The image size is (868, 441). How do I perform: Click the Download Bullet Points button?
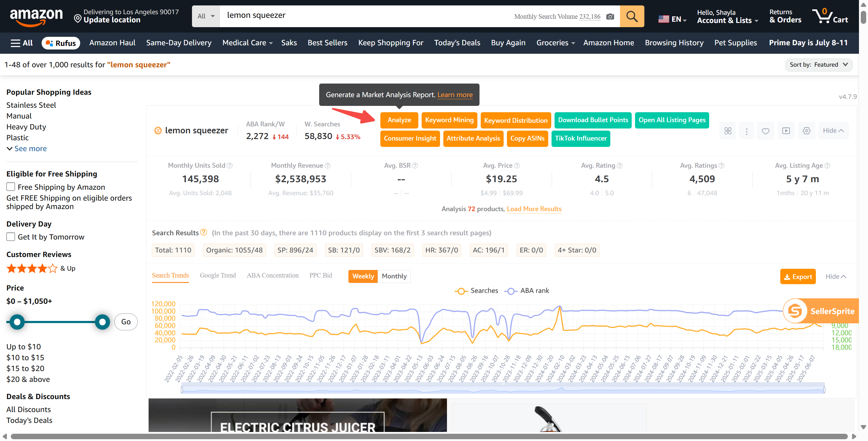pos(593,120)
